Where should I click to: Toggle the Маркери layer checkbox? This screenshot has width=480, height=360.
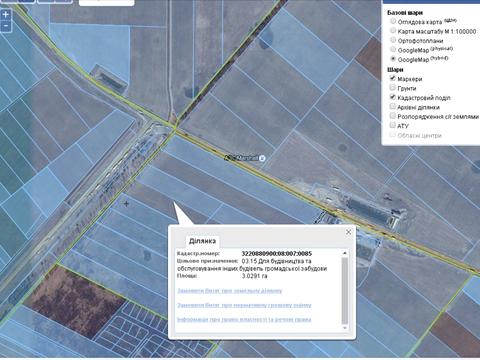393,78
